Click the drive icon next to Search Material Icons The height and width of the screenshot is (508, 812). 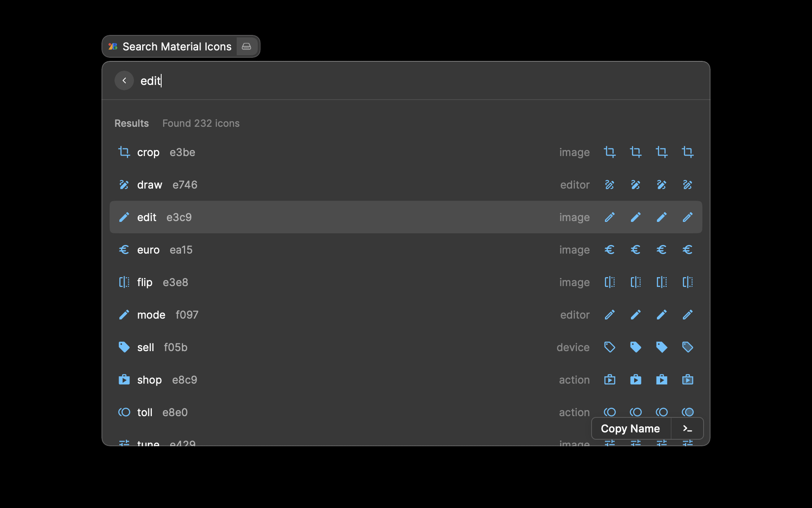coord(246,47)
